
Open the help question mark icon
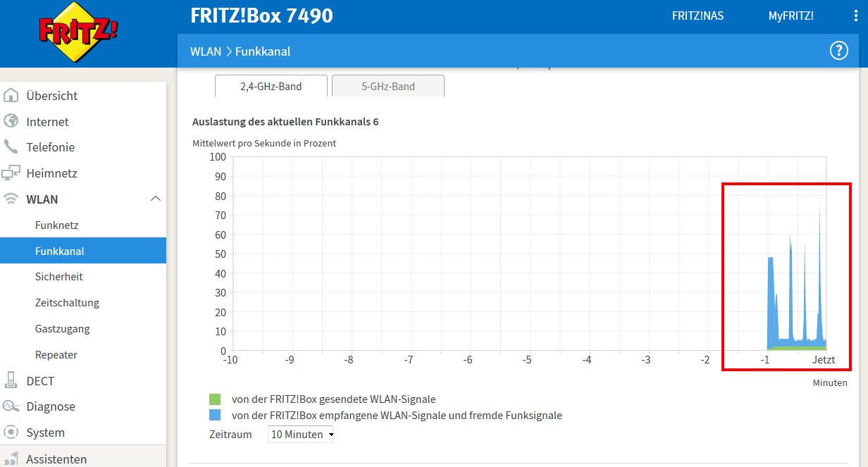click(838, 51)
